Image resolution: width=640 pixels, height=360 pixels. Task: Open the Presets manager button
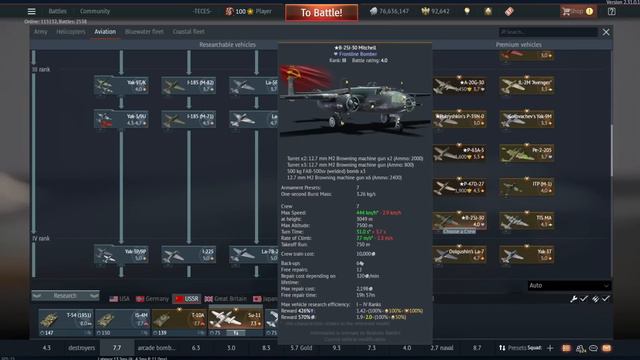coord(513,348)
